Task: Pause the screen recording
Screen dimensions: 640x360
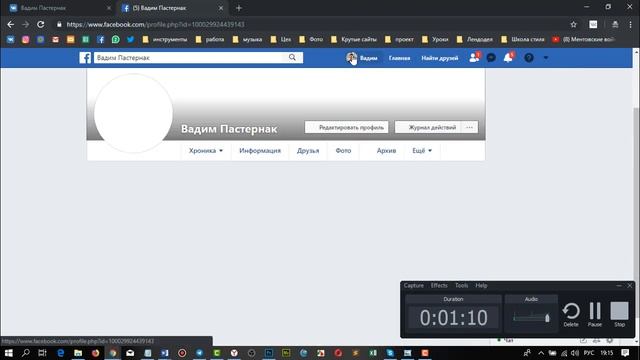Action: point(595,314)
